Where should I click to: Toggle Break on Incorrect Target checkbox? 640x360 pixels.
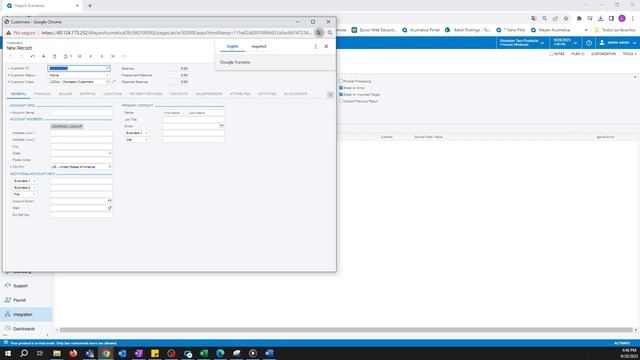pyautogui.click(x=341, y=94)
